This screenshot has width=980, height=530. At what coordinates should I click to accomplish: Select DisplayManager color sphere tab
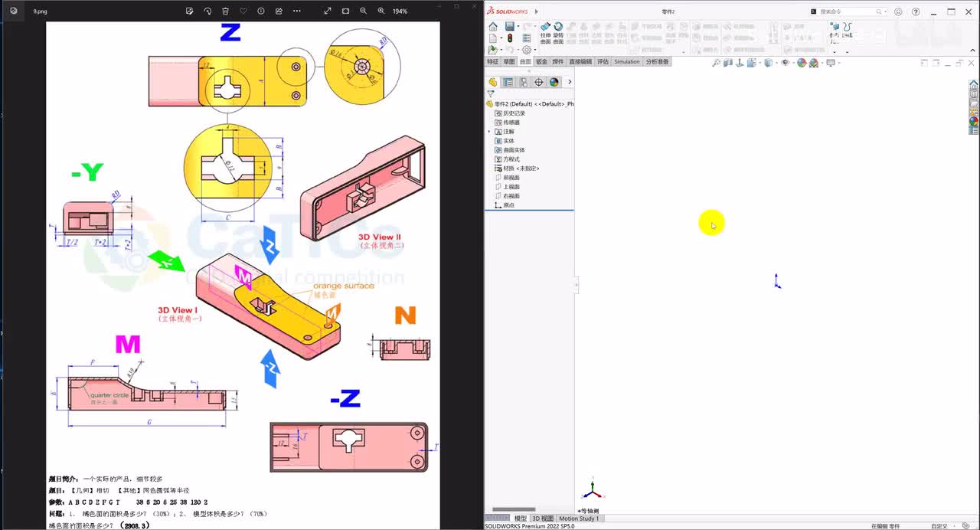click(x=554, y=82)
